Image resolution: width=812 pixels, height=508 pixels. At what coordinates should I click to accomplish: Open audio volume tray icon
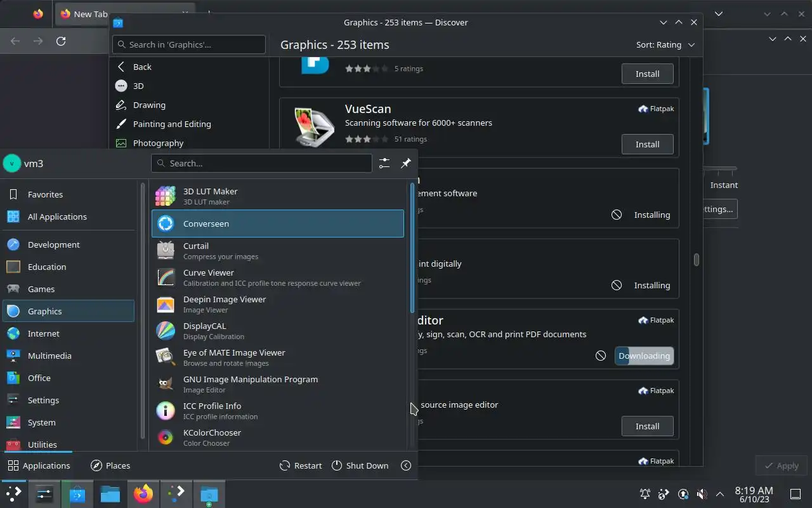[702, 493]
